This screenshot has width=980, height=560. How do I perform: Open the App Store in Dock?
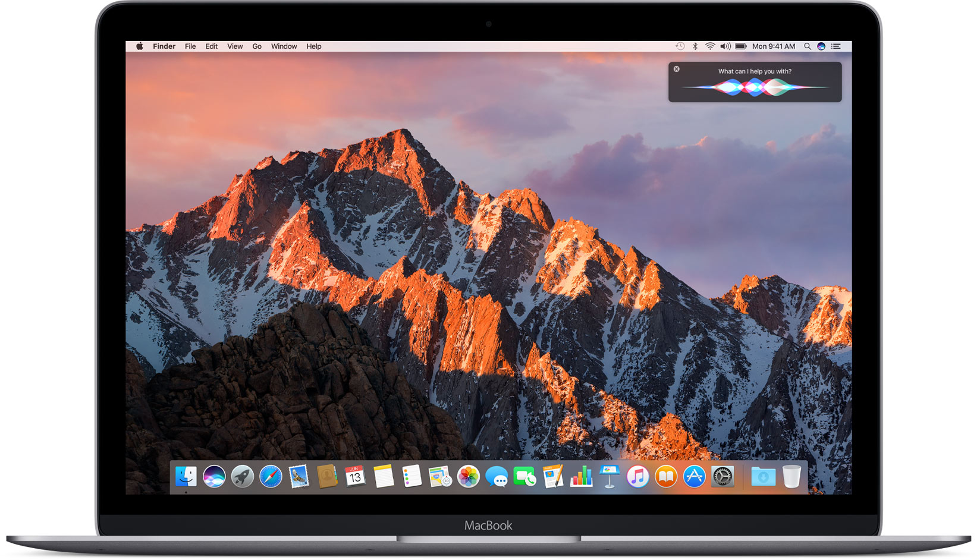point(694,477)
